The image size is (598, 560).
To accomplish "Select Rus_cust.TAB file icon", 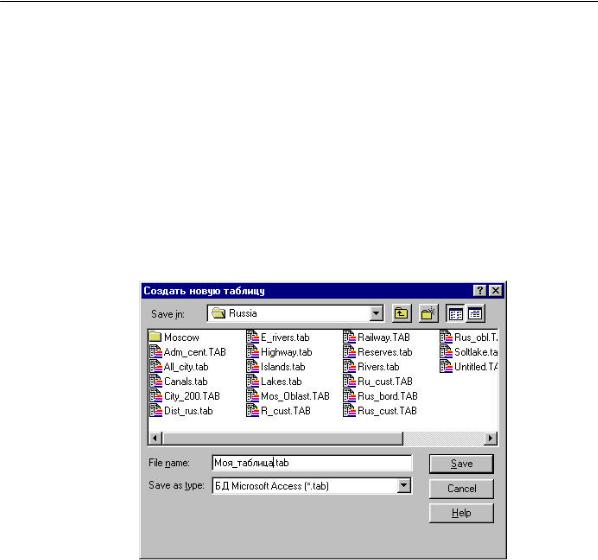I will point(349,410).
